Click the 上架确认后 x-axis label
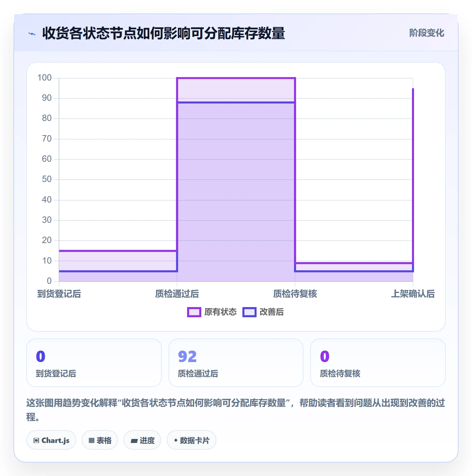Viewport: 472px width, 476px height. click(x=413, y=294)
